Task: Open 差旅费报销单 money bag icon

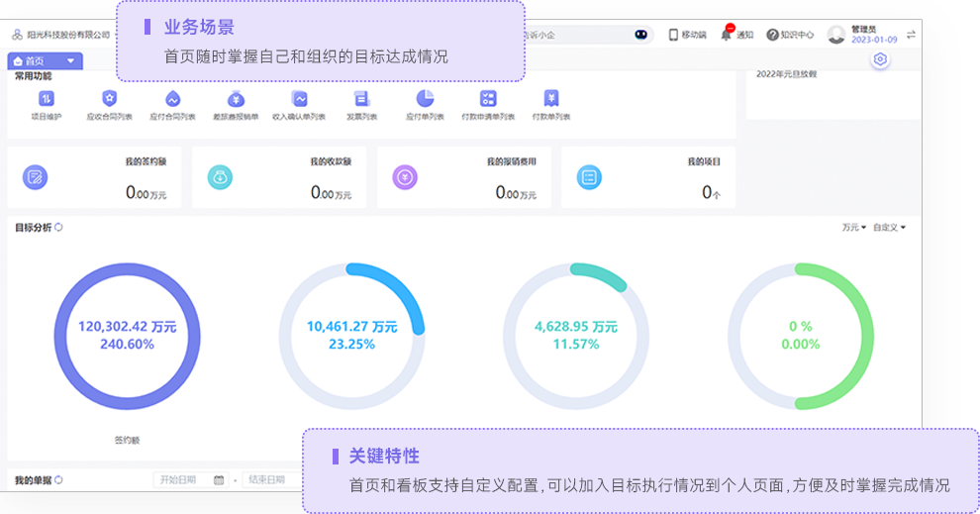Action: pyautogui.click(x=236, y=99)
